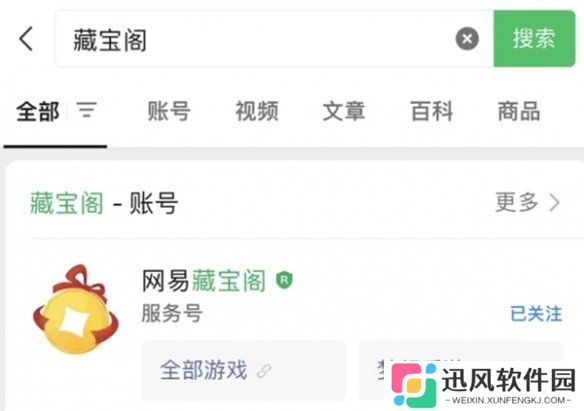Clear the search text with the X icon
The width and height of the screenshot is (584, 411).
pos(467,38)
